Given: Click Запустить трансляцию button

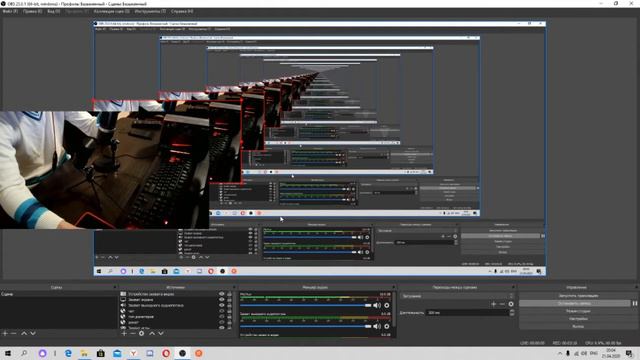Looking at the screenshot, I should (578, 296).
